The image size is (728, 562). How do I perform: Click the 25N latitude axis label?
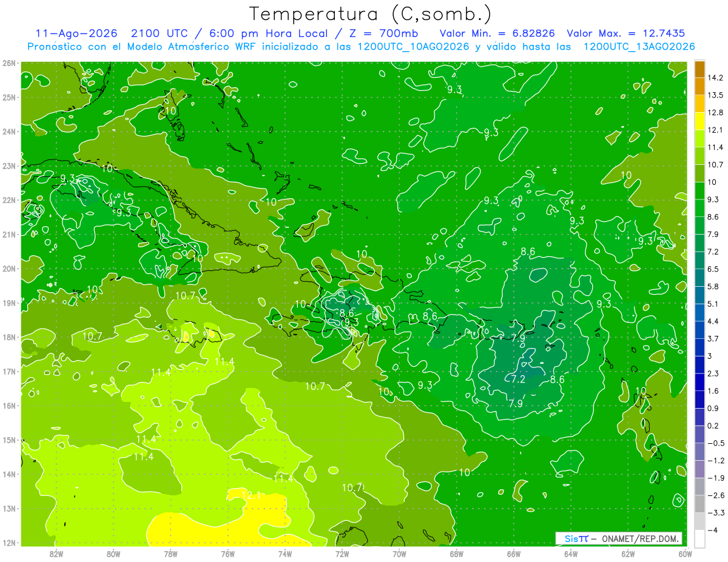point(9,97)
